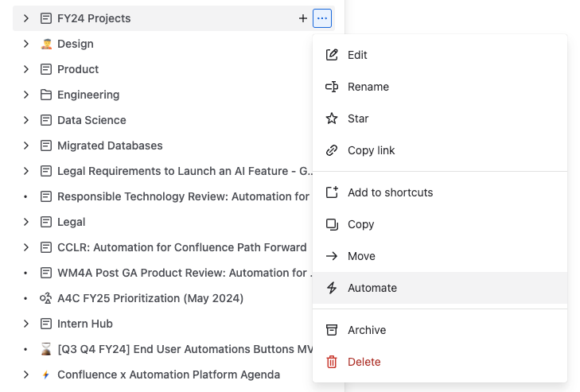The height and width of the screenshot is (392, 580).
Task: Select Move in the context menu
Action: point(361,256)
